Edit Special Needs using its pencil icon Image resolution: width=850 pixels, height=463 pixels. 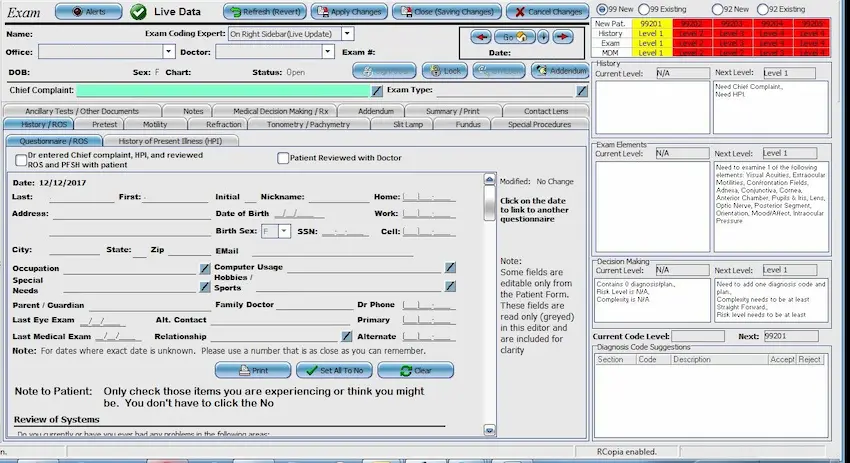pyautogui.click(x=204, y=286)
